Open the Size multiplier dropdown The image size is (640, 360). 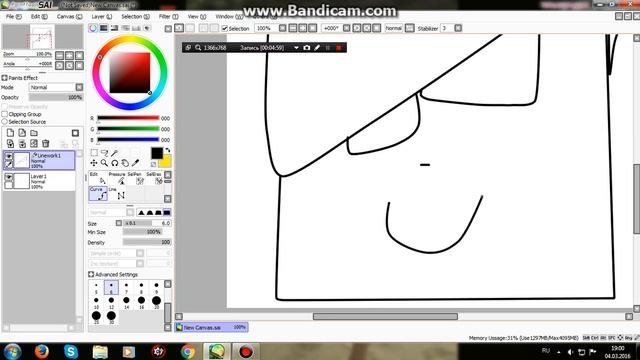coord(119,223)
